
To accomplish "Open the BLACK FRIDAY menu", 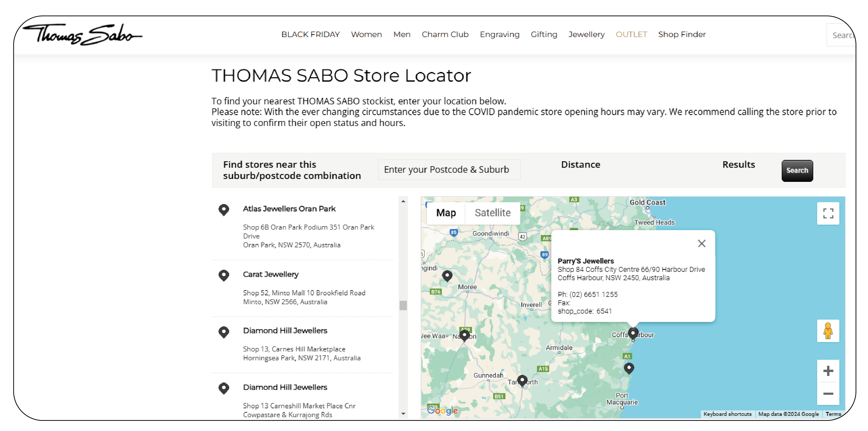I will (310, 34).
